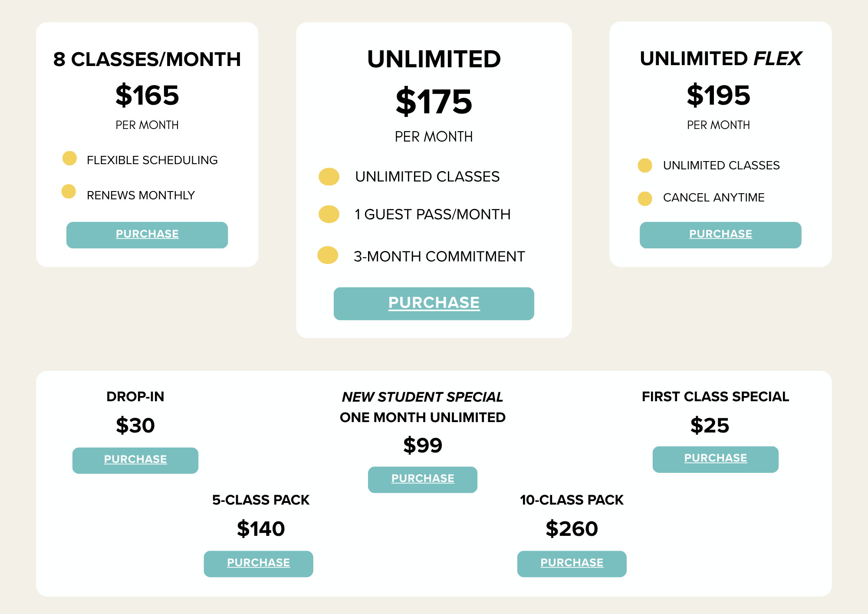
Task: Purchase the First Class Special
Action: click(715, 459)
